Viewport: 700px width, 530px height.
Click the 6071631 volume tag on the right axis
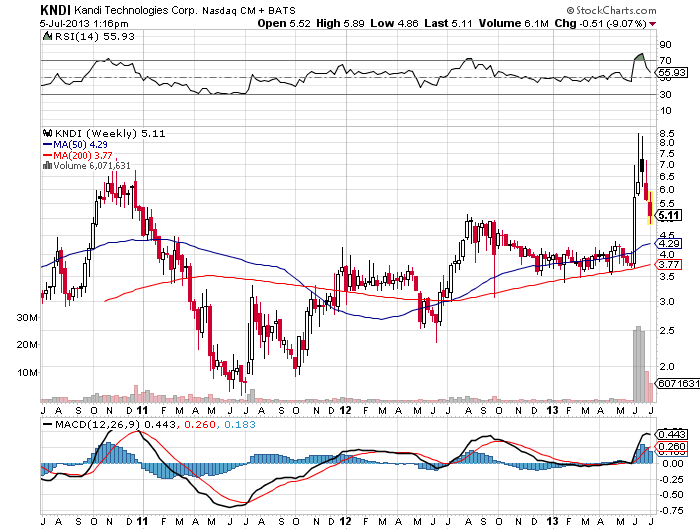pyautogui.click(x=677, y=383)
